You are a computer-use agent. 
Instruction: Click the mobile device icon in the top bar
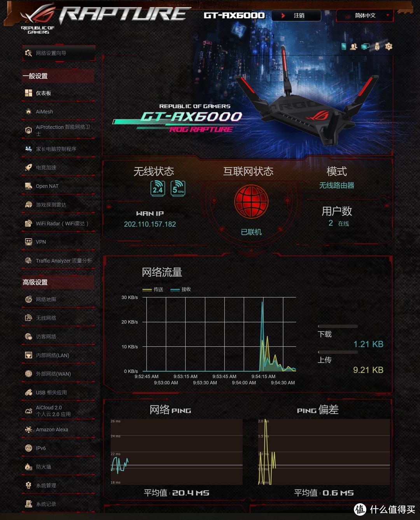(x=344, y=46)
